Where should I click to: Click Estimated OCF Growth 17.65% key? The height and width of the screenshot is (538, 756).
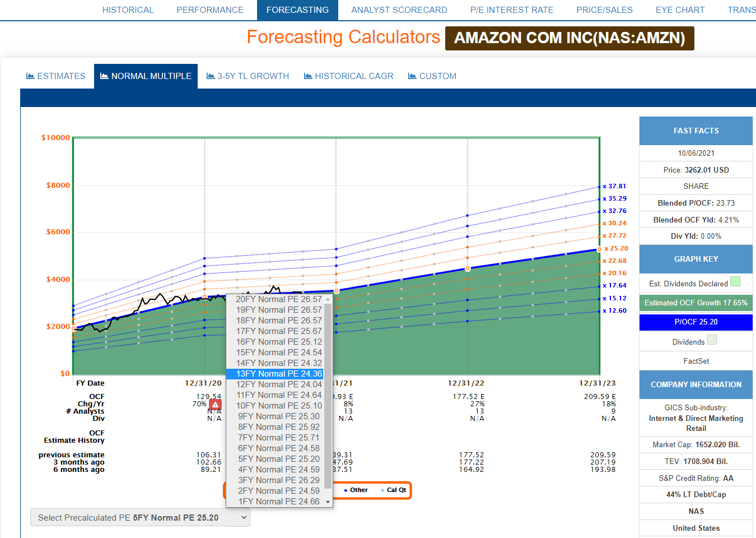coord(696,303)
